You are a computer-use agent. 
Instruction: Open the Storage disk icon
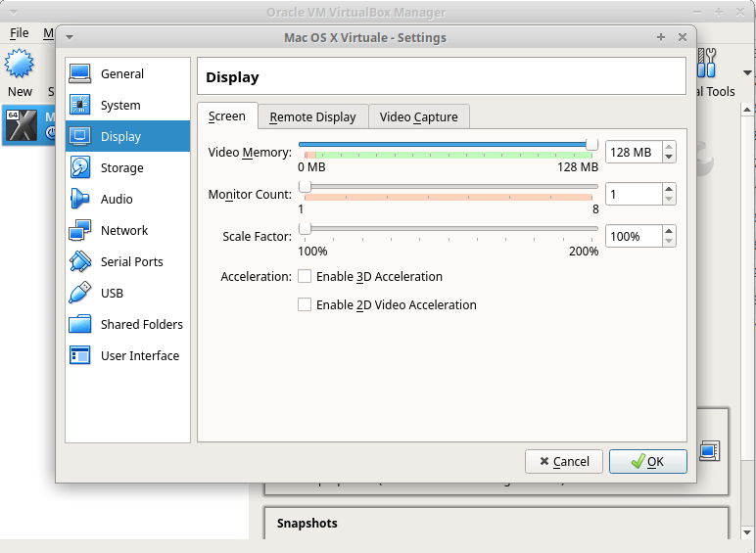pos(80,167)
